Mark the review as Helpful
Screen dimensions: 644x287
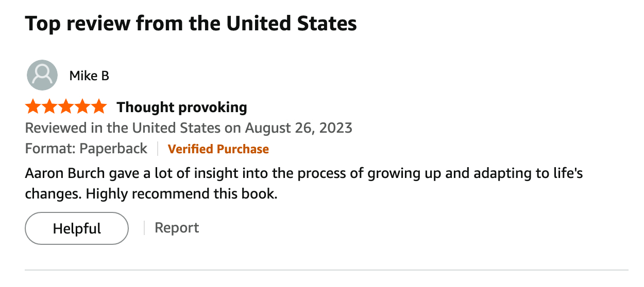tap(77, 228)
